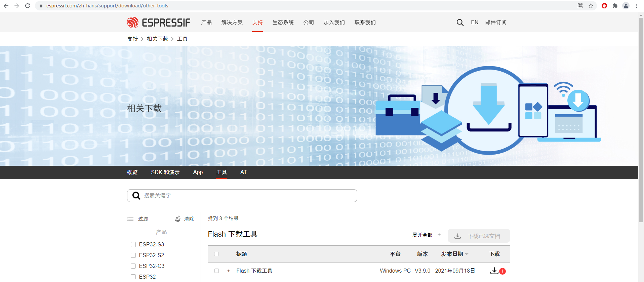
Task: Expand the Flash 下载工具 row with plus
Action: pos(229,271)
